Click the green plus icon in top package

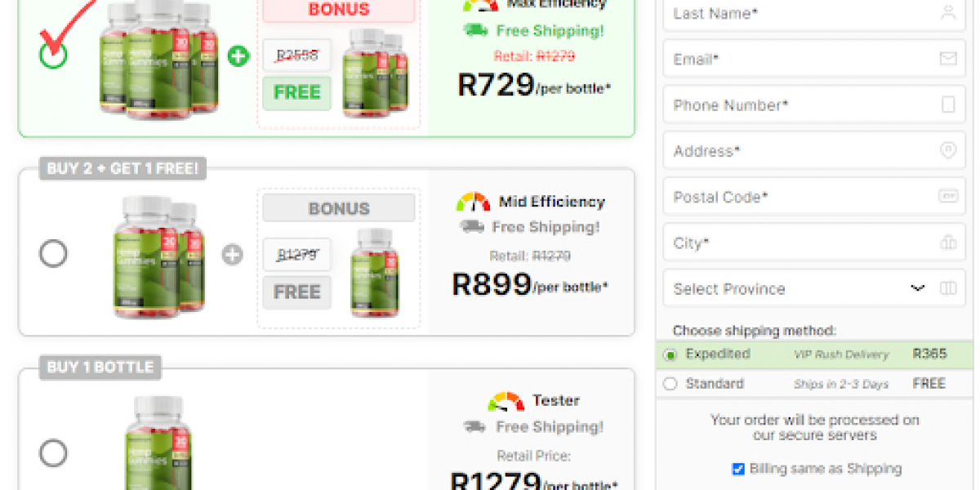238,56
